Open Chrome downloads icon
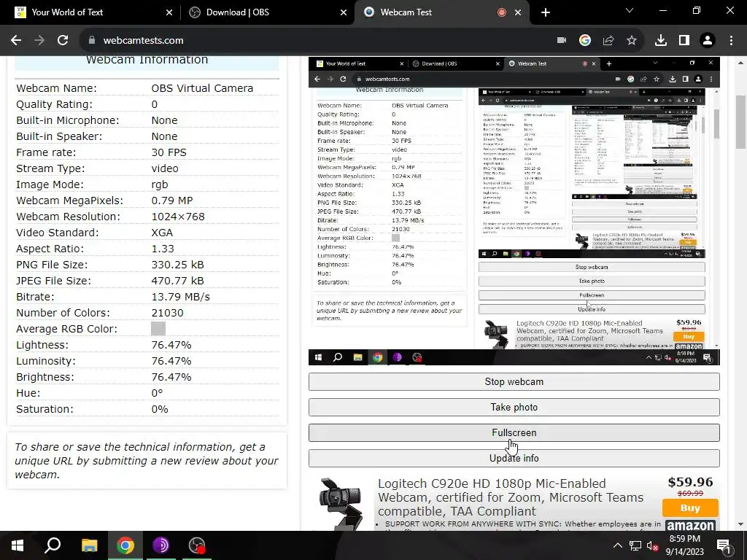Screen dimensions: 747x560 [x=661, y=41]
